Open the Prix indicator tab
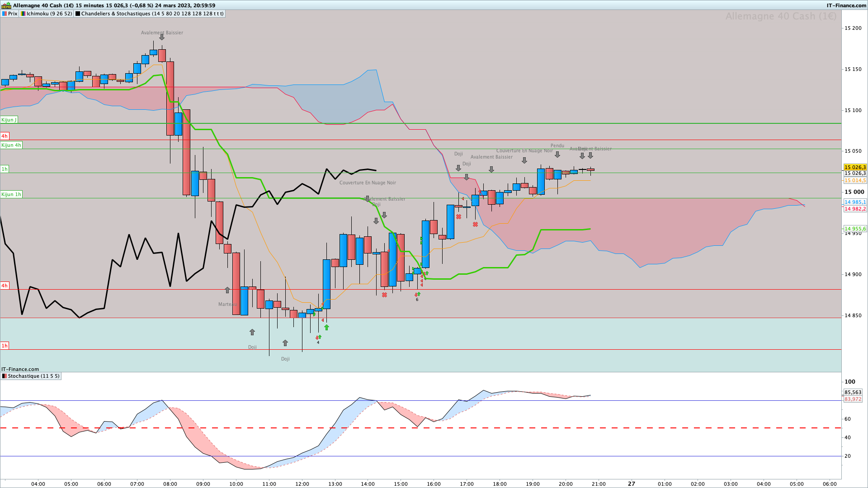868x488 pixels. coord(9,14)
